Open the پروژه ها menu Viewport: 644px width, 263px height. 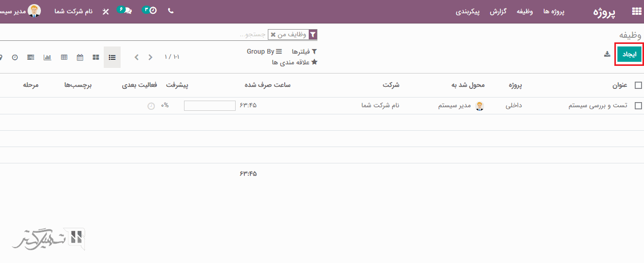[554, 11]
